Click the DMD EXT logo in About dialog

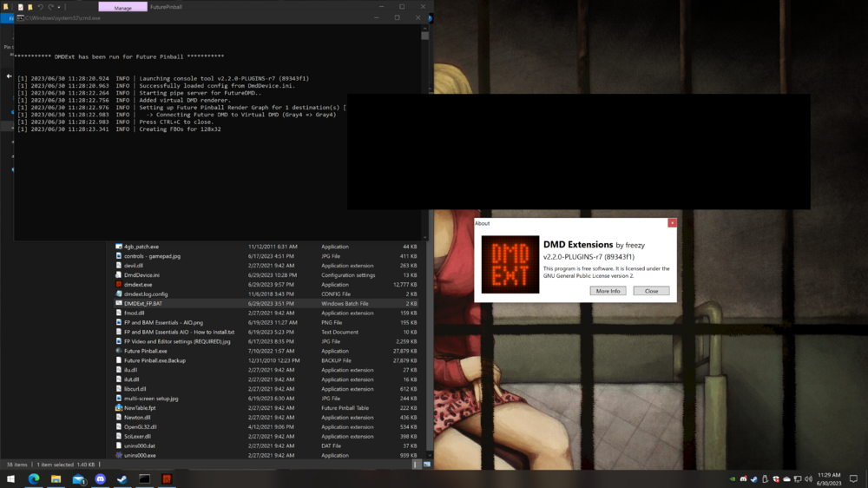click(x=510, y=264)
